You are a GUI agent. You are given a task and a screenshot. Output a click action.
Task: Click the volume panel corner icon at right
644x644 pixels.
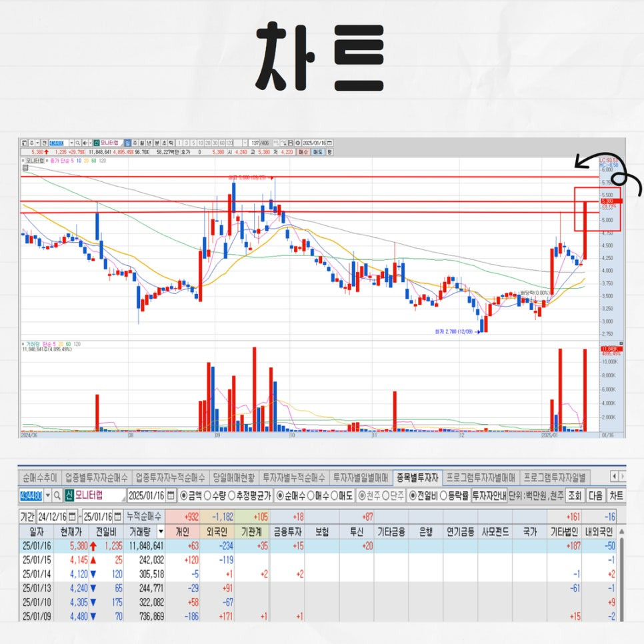click(621, 343)
